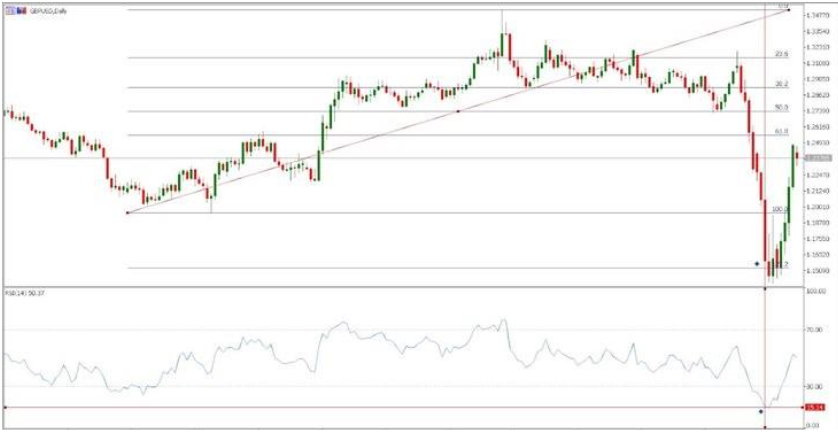Select the trendline start anchor point at bottom-left
Image resolution: width=838 pixels, height=447 pixels.
[127, 212]
